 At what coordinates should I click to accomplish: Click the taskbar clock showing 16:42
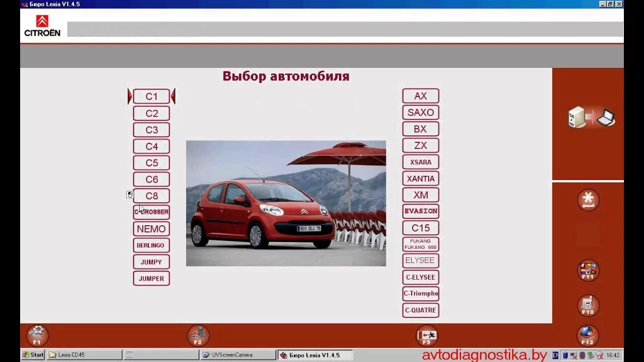pos(613,355)
